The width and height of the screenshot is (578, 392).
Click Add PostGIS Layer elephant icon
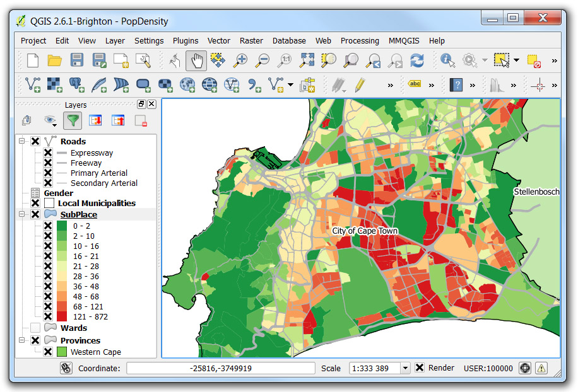click(x=77, y=84)
